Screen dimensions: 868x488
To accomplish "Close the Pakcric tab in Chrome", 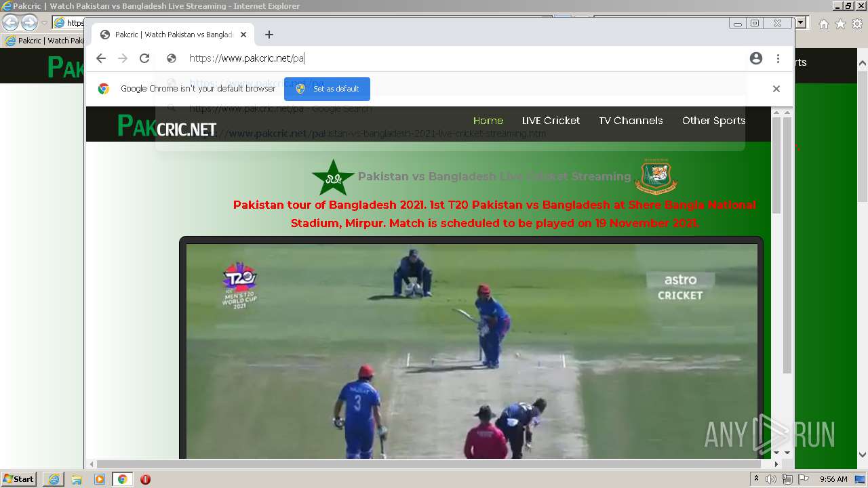I will tap(243, 35).
